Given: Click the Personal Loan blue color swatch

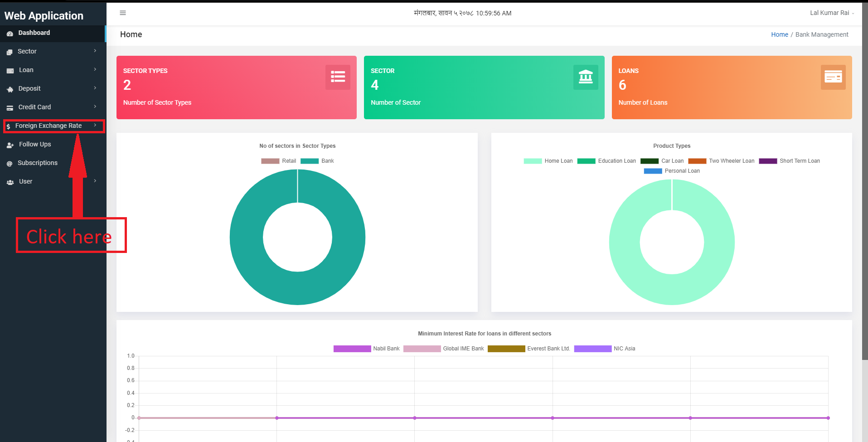Looking at the screenshot, I should 653,171.
